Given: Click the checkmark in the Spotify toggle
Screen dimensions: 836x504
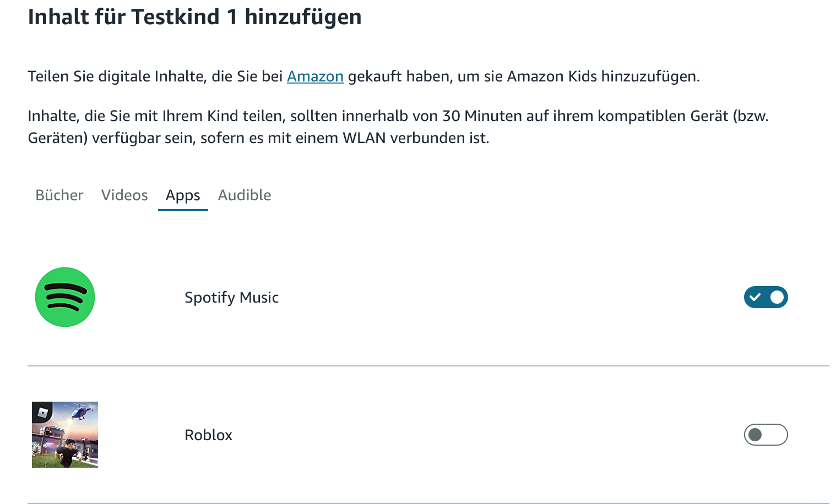Looking at the screenshot, I should pos(755,297).
